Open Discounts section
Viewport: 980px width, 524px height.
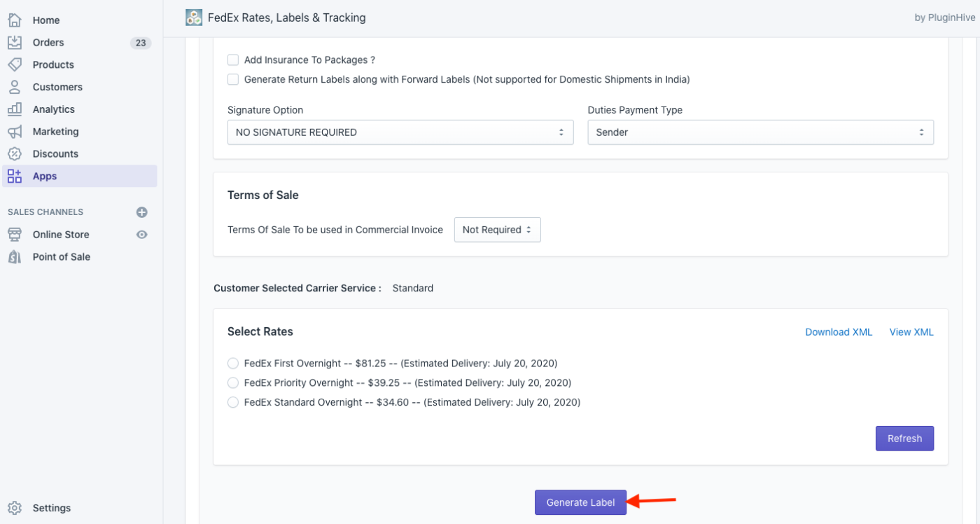(55, 154)
